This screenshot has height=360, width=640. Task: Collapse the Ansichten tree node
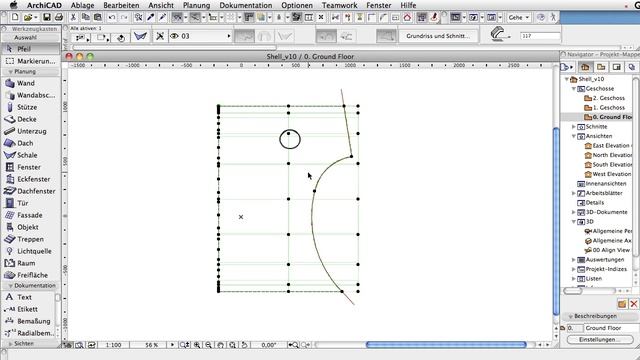[x=573, y=136]
